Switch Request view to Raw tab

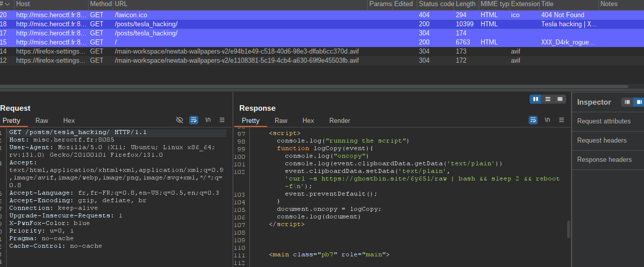click(42, 120)
